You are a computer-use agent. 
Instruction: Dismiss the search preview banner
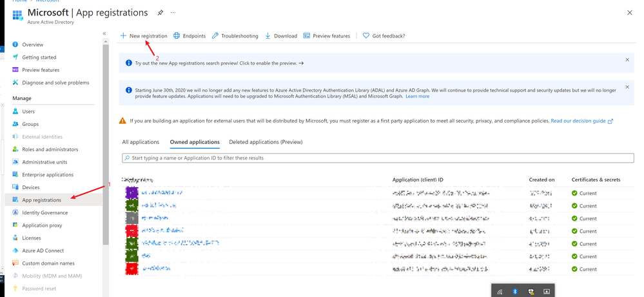click(x=627, y=59)
